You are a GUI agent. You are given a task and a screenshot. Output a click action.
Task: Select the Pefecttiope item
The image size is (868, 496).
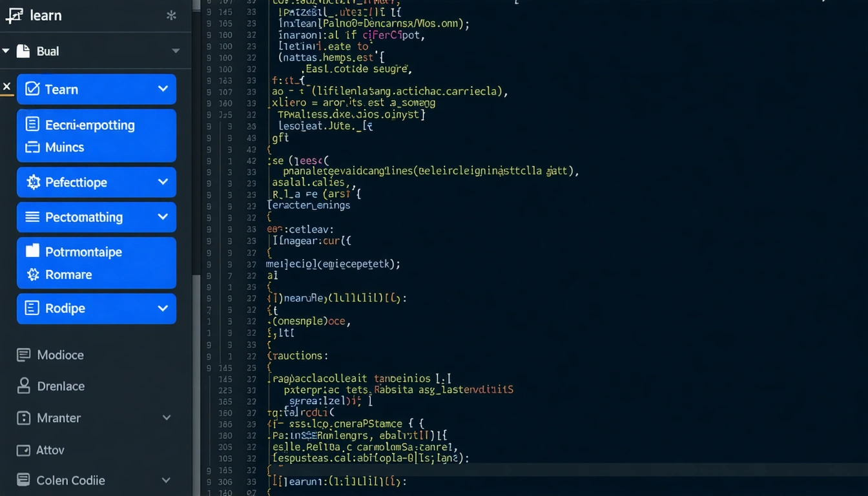96,182
